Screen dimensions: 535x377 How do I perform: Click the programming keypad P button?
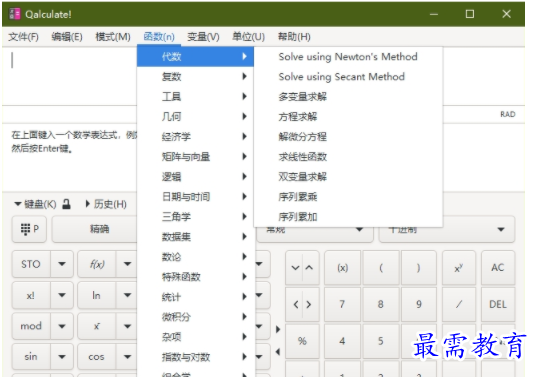[29, 229]
